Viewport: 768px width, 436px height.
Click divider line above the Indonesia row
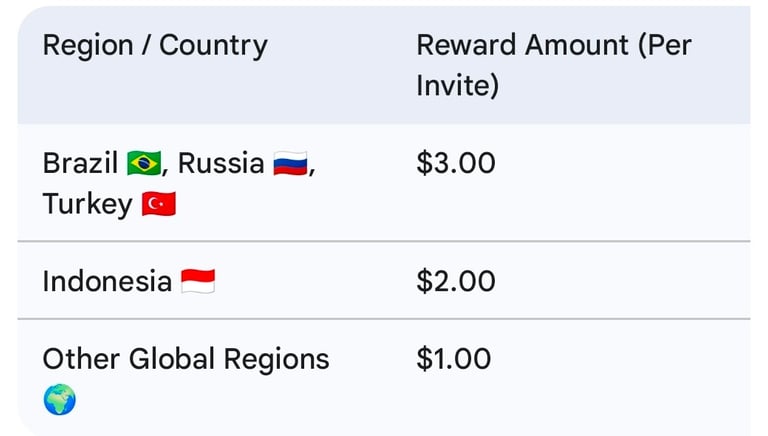[384, 241]
